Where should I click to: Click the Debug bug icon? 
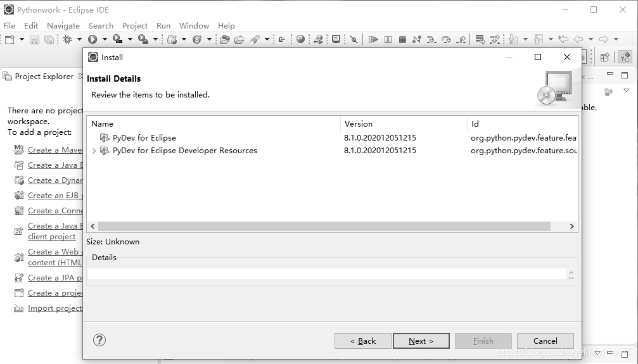(x=68, y=39)
